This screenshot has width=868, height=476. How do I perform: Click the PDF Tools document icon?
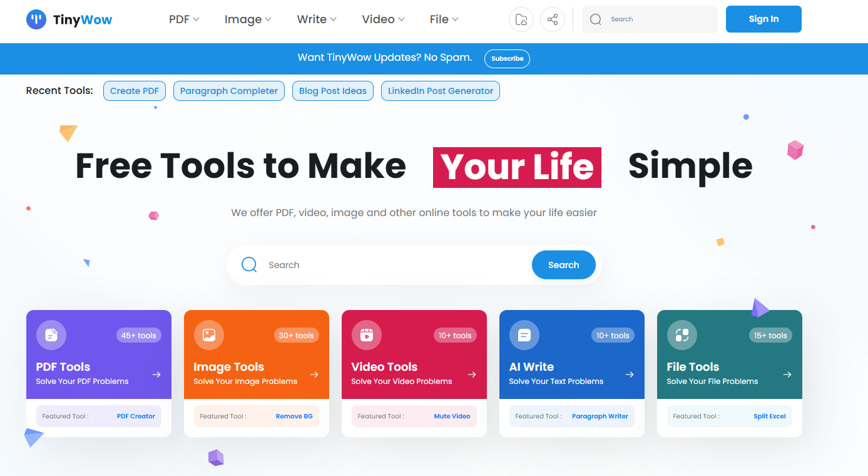click(x=51, y=335)
